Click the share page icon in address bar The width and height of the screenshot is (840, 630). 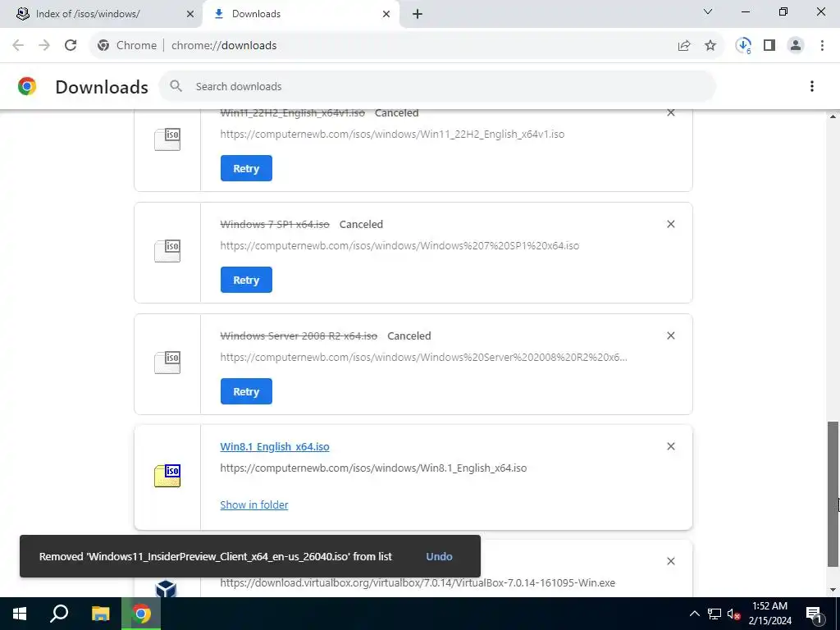coord(684,46)
